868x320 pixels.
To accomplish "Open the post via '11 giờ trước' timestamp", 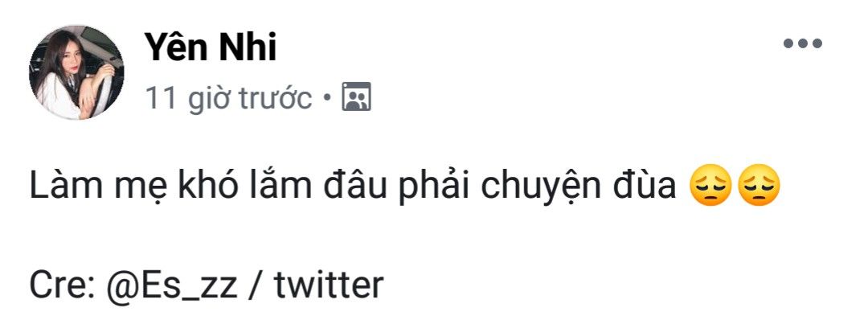I will pyautogui.click(x=228, y=99).
